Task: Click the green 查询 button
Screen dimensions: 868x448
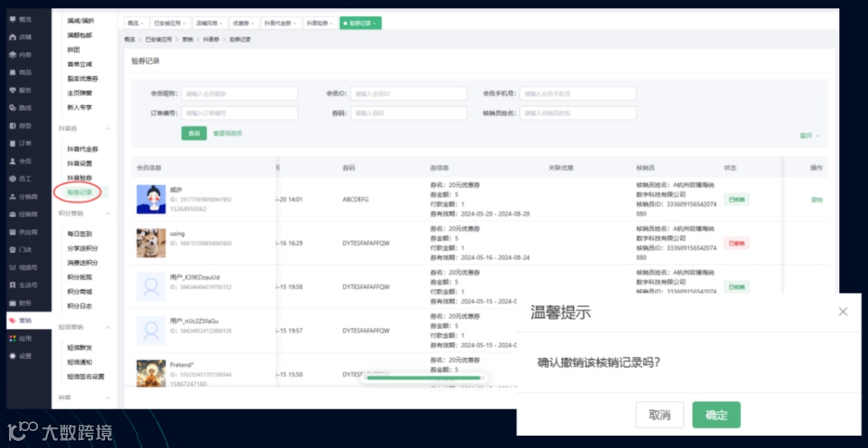Action: [194, 133]
